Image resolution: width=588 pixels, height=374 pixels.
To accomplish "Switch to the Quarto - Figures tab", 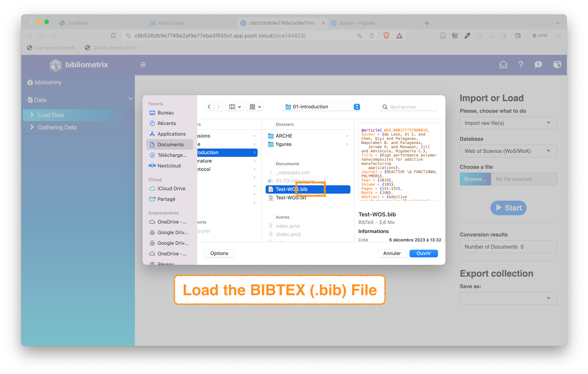I will point(357,23).
